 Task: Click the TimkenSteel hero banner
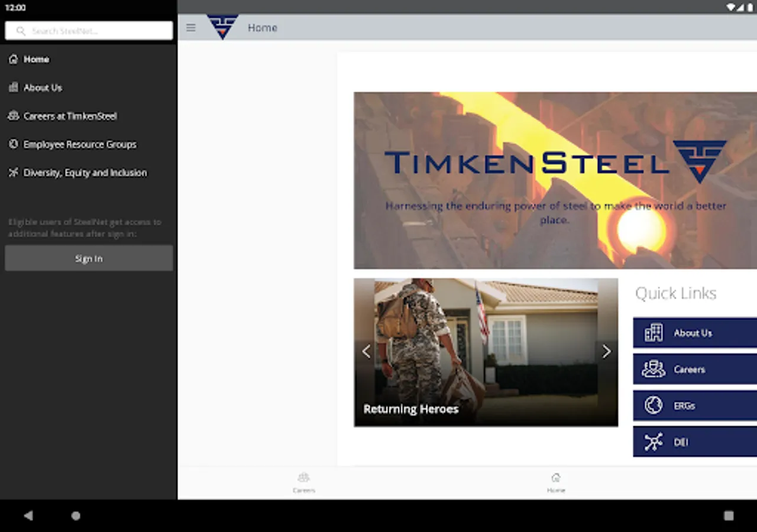[555, 180]
